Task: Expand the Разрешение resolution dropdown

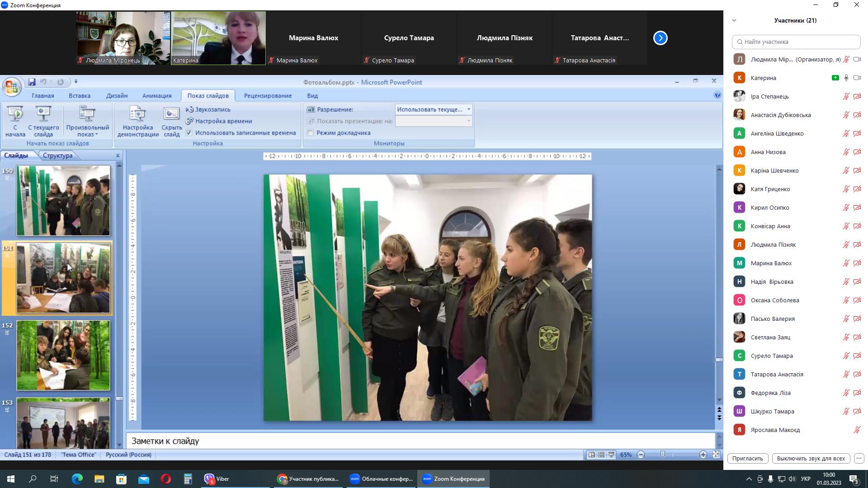Action: point(468,109)
